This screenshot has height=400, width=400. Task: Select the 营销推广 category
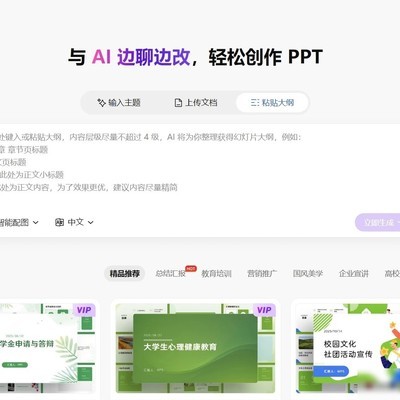tap(262, 274)
